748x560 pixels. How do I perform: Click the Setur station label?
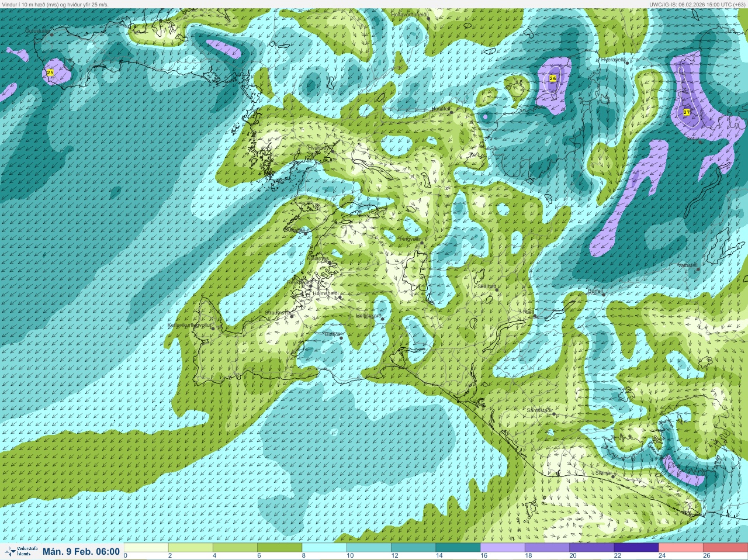pos(692,139)
